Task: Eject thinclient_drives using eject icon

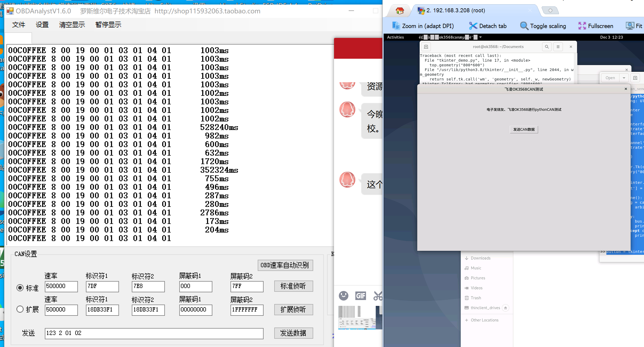Action: pos(505,308)
